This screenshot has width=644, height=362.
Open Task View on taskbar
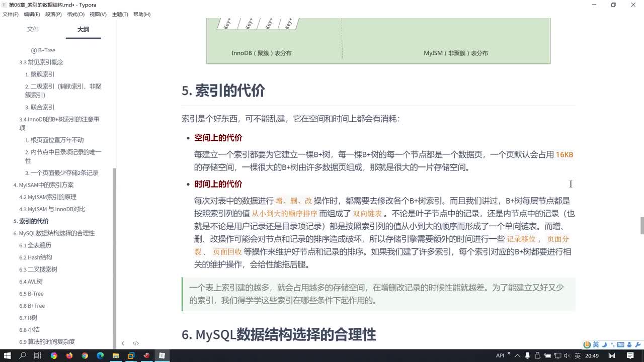[38, 355]
